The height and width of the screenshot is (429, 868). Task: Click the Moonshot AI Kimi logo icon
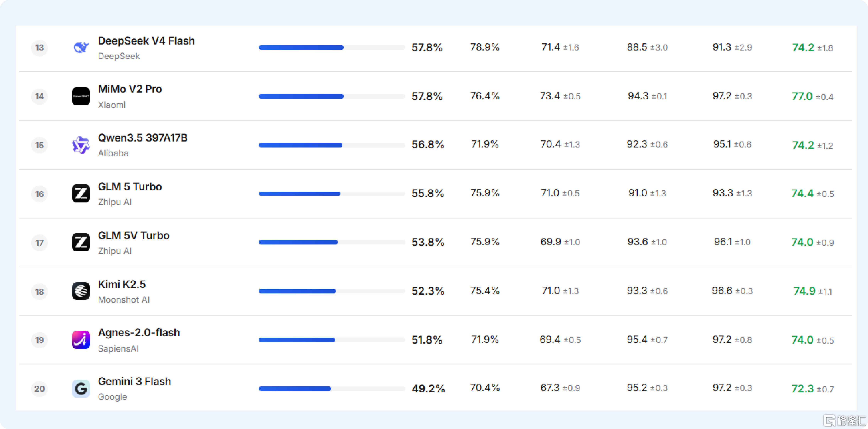point(81,291)
